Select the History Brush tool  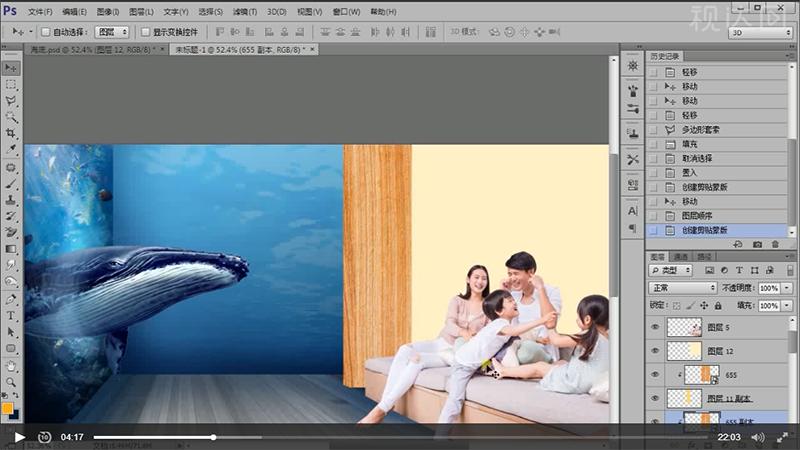tap(11, 216)
